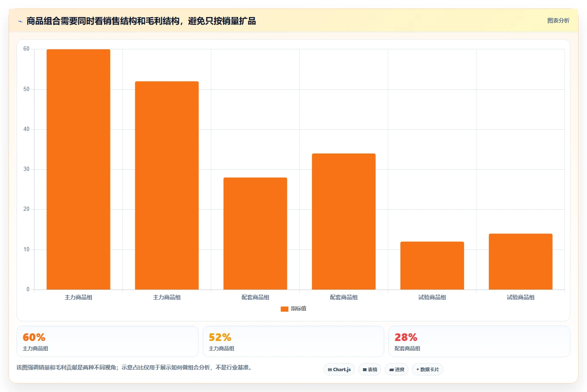The height and width of the screenshot is (392, 587).
Task: Click the 图表分析 tag in the header
Action: [x=558, y=20]
